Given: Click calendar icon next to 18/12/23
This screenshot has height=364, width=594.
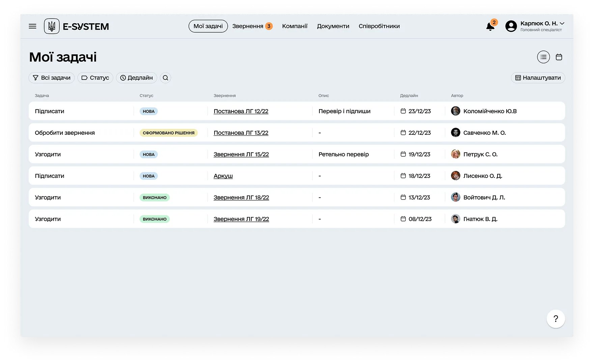Looking at the screenshot, I should pos(403,176).
